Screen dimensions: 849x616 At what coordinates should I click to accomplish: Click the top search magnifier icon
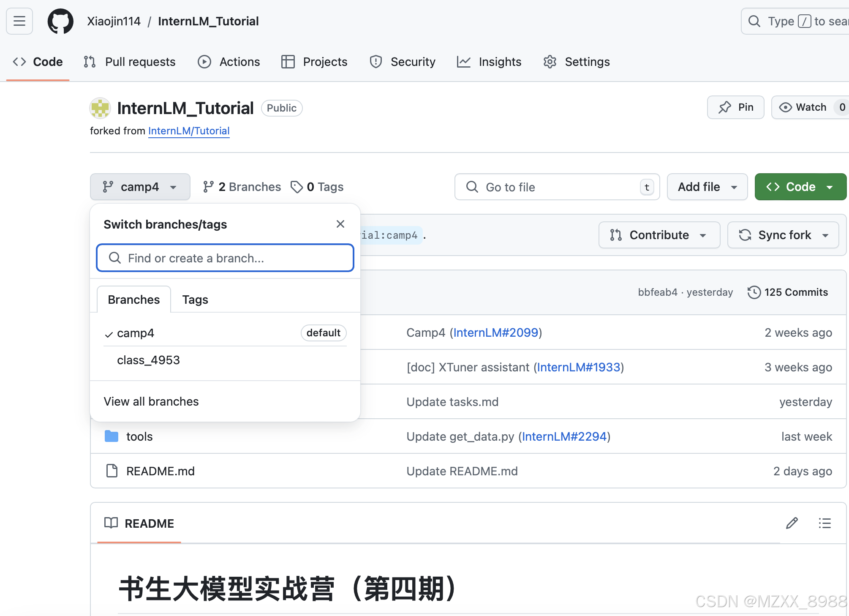754,21
